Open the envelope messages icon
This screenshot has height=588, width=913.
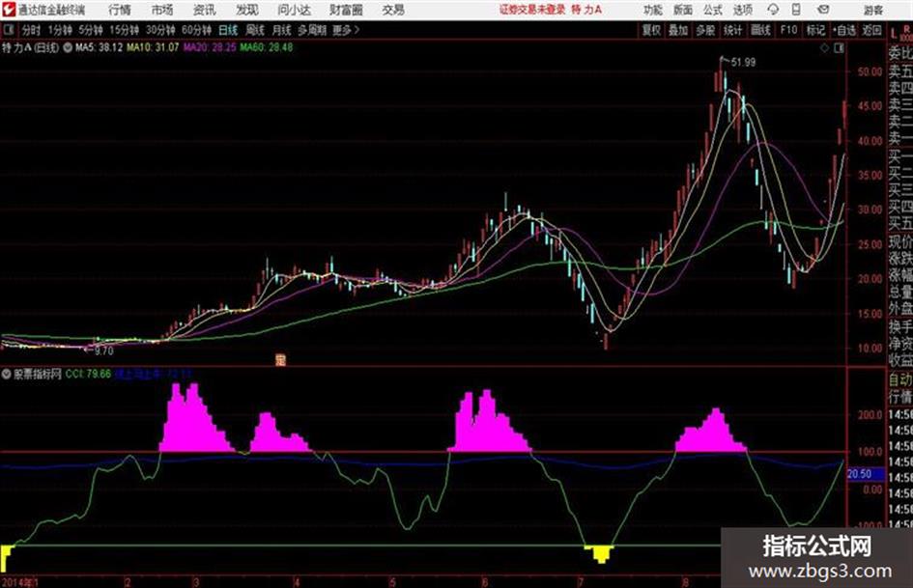pyautogui.click(x=823, y=10)
